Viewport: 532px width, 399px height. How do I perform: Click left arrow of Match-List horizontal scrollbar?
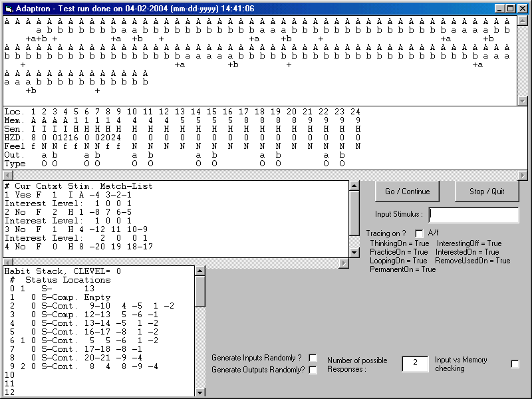pos(8,262)
